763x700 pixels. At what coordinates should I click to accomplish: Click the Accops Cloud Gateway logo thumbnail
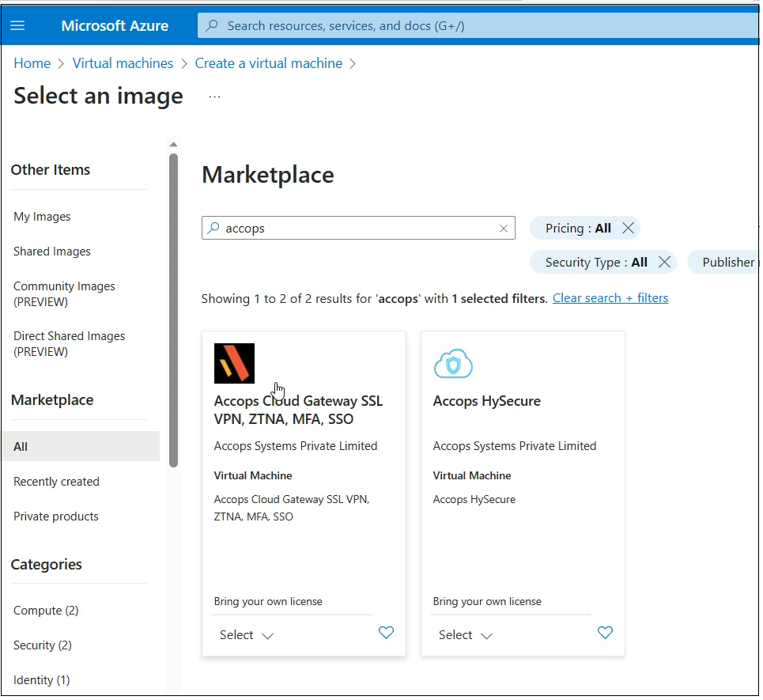(x=235, y=365)
